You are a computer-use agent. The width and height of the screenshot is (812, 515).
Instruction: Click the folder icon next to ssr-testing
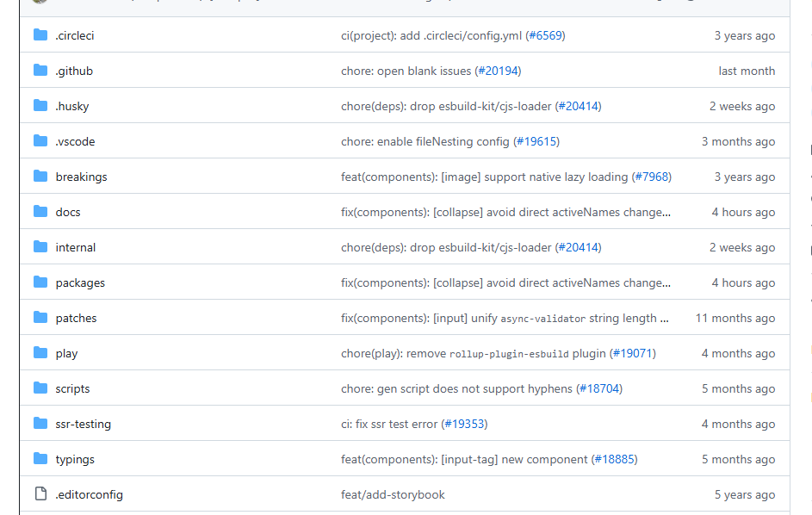click(40, 424)
